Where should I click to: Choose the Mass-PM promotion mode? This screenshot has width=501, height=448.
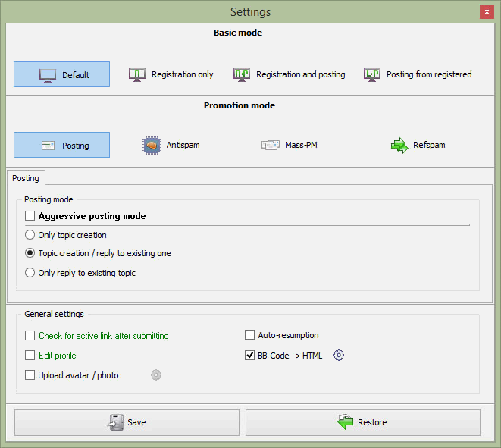click(x=289, y=145)
